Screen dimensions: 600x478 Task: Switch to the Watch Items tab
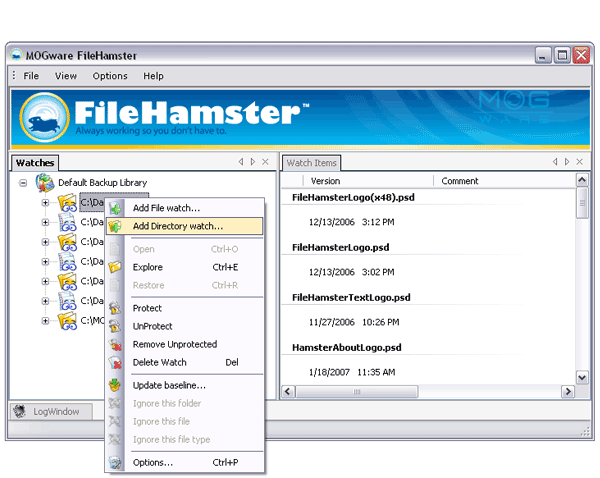(311, 163)
